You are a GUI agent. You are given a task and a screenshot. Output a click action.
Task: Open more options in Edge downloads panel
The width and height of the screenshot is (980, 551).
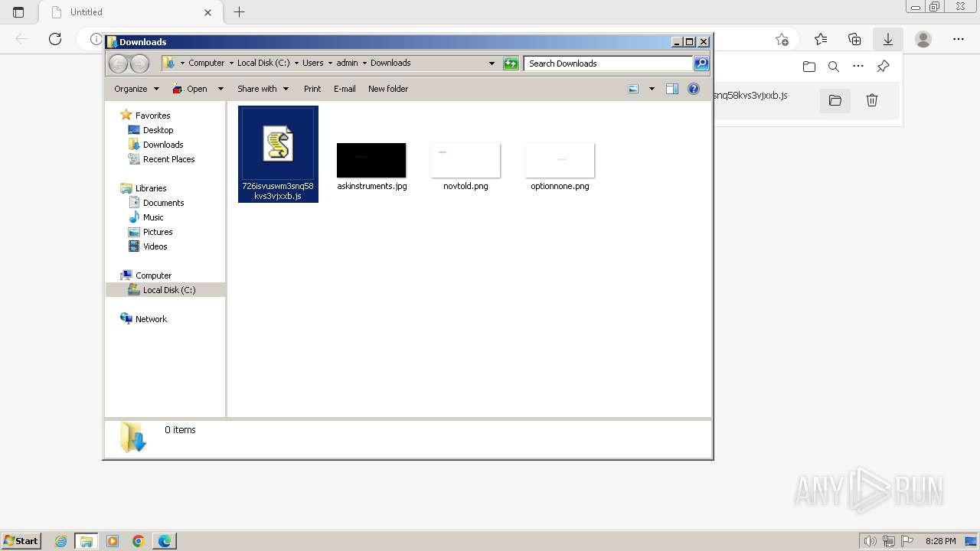tap(858, 67)
